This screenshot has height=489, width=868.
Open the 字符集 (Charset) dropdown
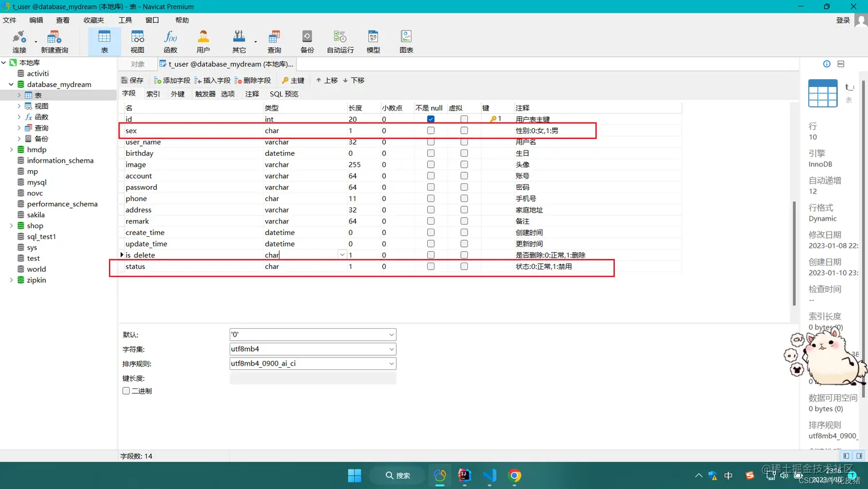coord(392,349)
